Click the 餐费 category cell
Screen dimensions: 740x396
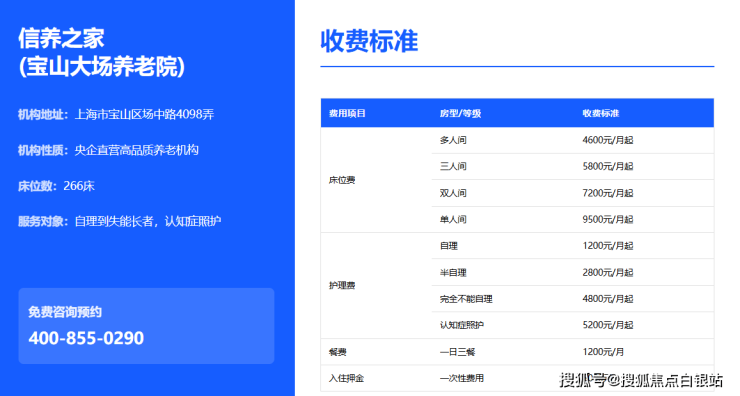(x=338, y=352)
